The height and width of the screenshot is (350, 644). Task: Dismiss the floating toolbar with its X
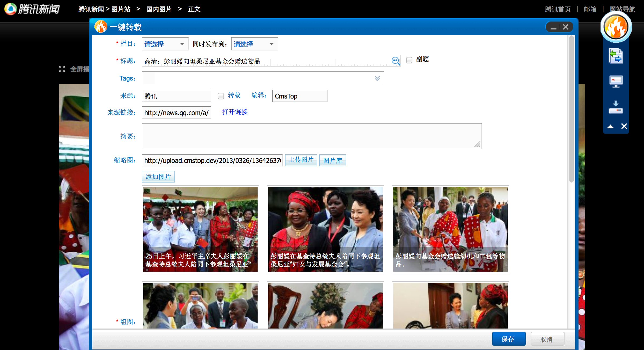(624, 126)
